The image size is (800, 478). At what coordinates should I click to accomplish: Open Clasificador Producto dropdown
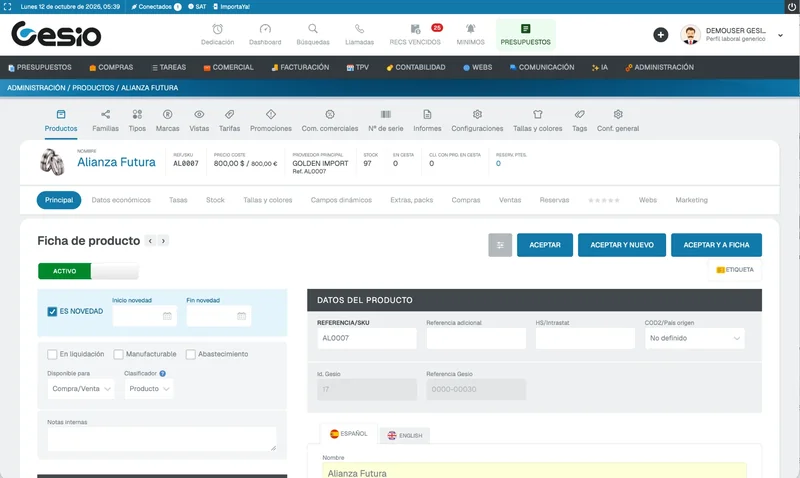(148, 389)
